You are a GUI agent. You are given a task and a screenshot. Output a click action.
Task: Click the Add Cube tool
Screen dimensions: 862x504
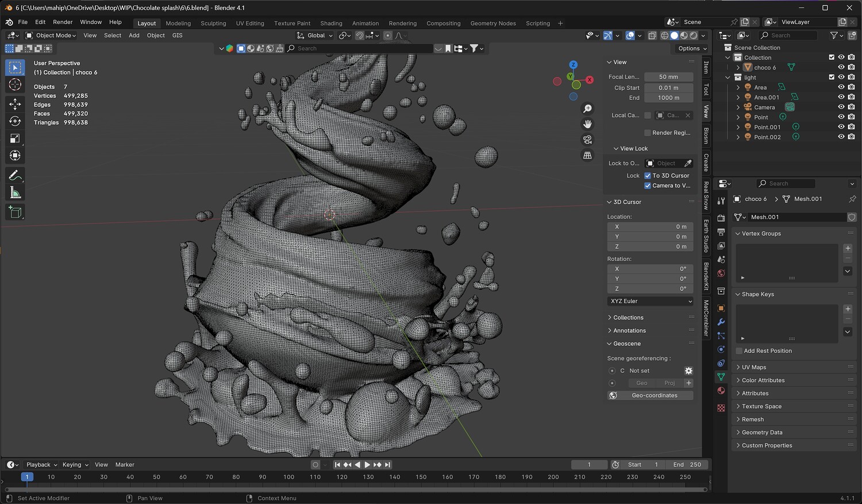[x=16, y=213]
